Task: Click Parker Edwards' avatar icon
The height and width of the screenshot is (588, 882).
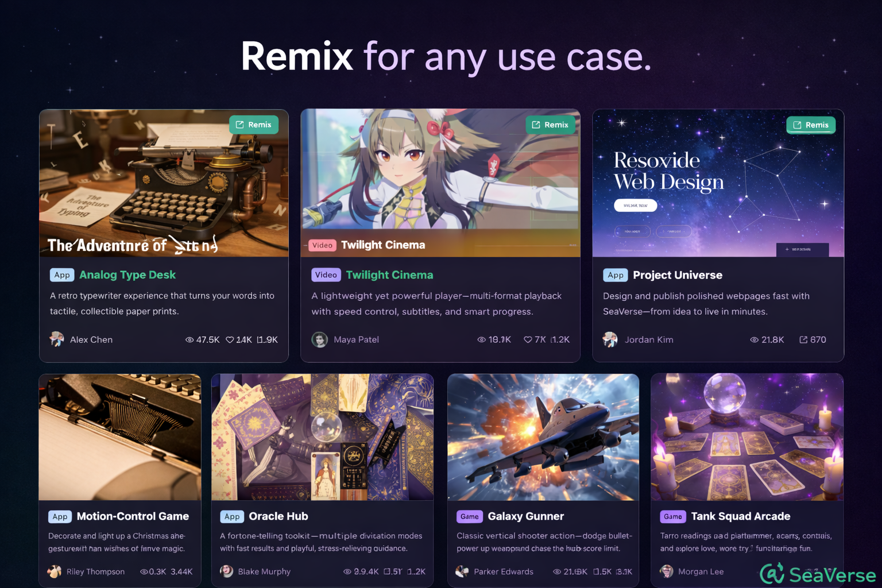Action: [462, 571]
